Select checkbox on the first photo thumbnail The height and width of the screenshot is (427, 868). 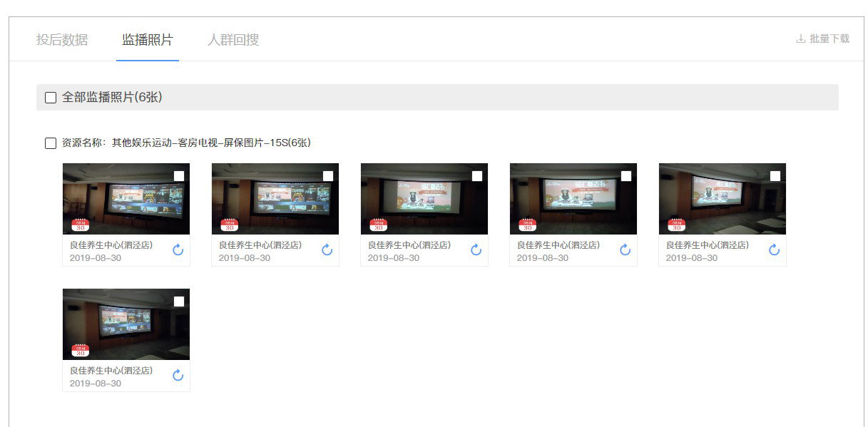pyautogui.click(x=179, y=176)
